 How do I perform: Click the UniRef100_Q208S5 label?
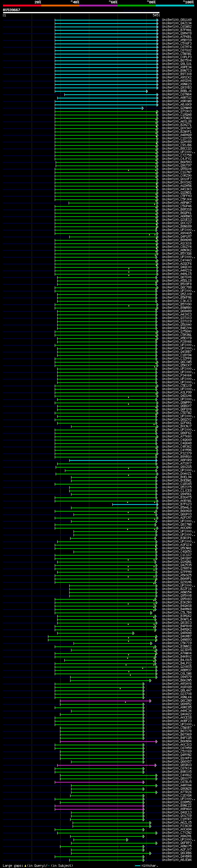click(177, 667)
